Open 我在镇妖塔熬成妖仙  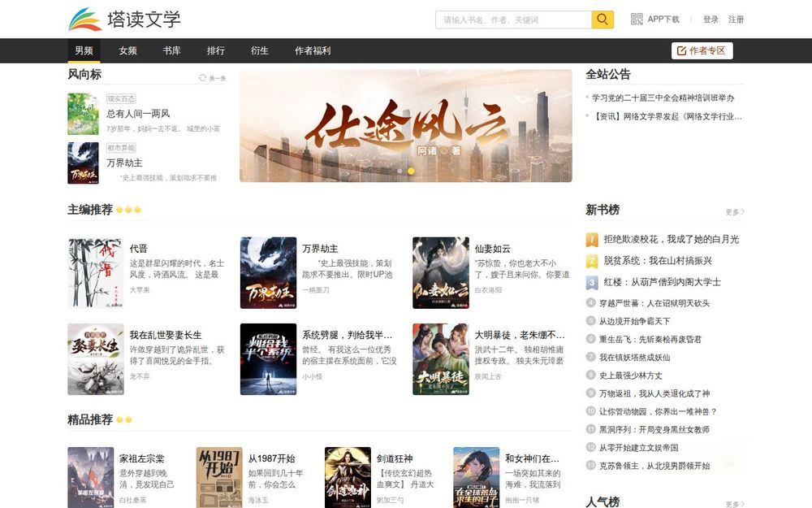point(634,358)
